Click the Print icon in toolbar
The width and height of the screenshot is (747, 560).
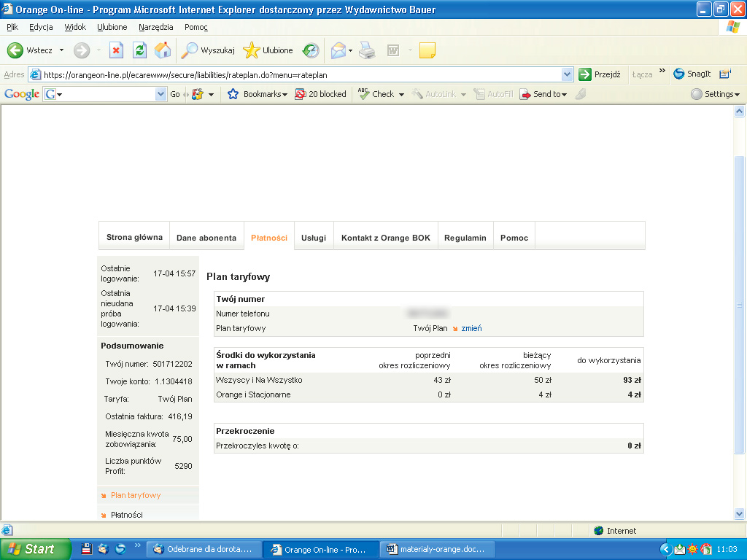366,50
